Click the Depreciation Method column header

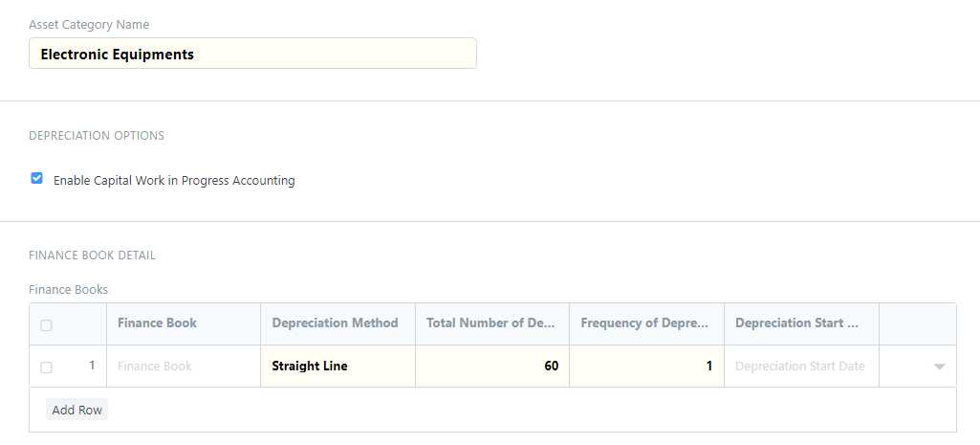[x=335, y=323]
